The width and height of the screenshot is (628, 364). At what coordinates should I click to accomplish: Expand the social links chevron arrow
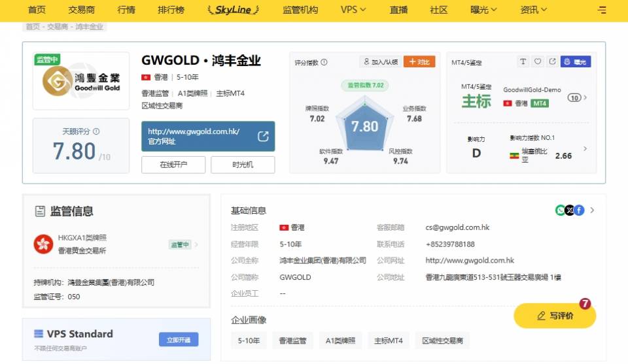[x=592, y=210]
